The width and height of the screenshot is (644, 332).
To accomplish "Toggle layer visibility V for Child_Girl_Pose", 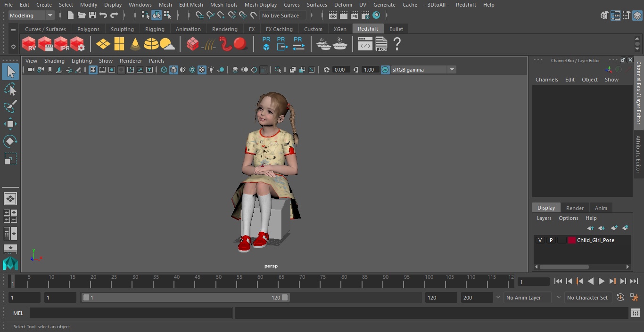I will pos(540,240).
